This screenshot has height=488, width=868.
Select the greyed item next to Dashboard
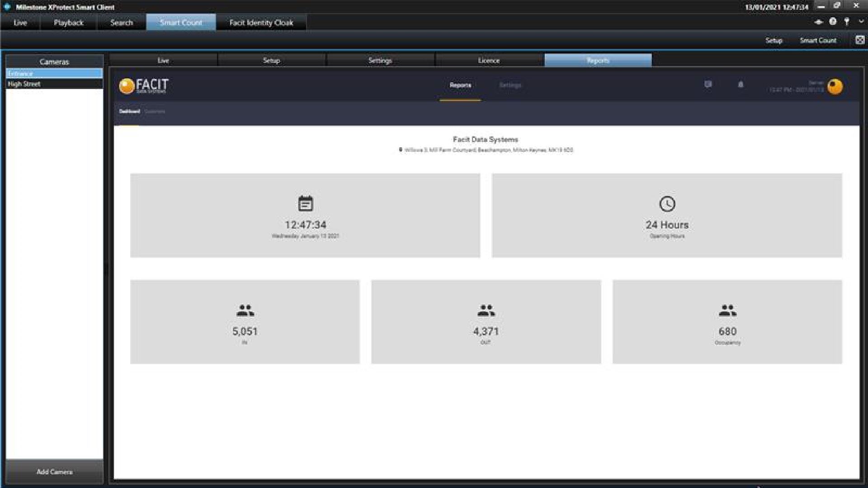click(155, 111)
